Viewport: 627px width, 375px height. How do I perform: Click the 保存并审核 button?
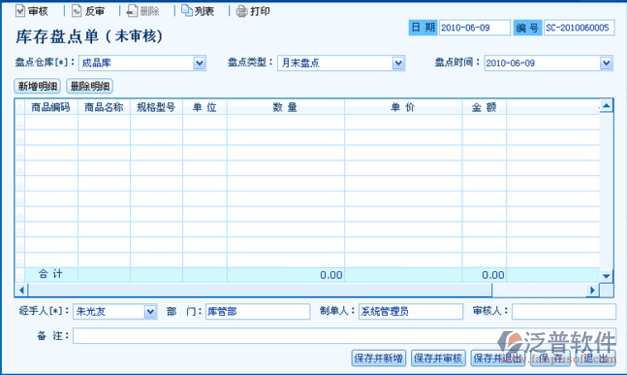(x=438, y=358)
